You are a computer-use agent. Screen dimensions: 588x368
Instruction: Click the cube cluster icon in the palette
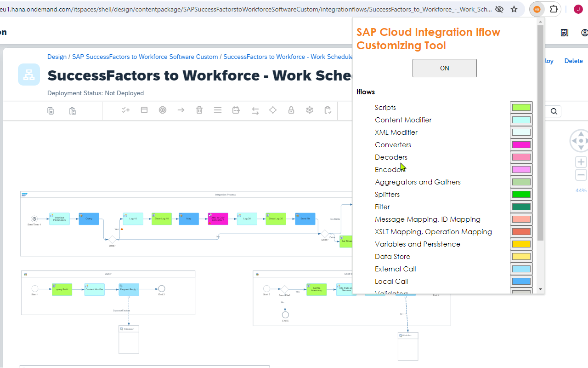tap(310, 110)
